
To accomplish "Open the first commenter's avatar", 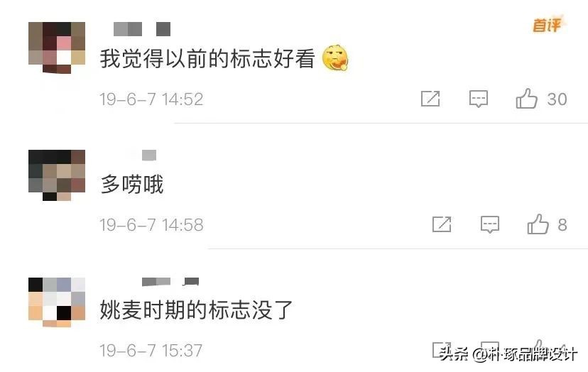I will pos(57,48).
